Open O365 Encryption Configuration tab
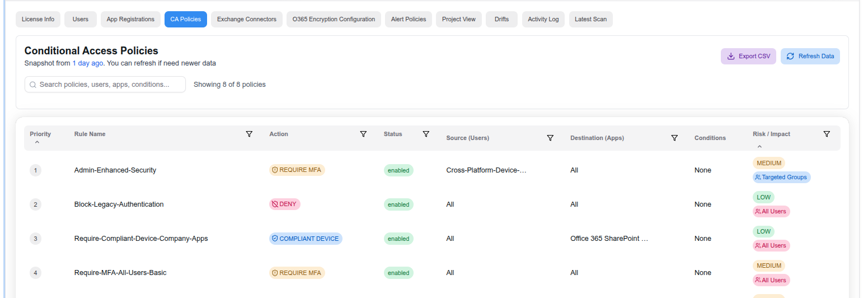This screenshot has height=298, width=868. (334, 19)
